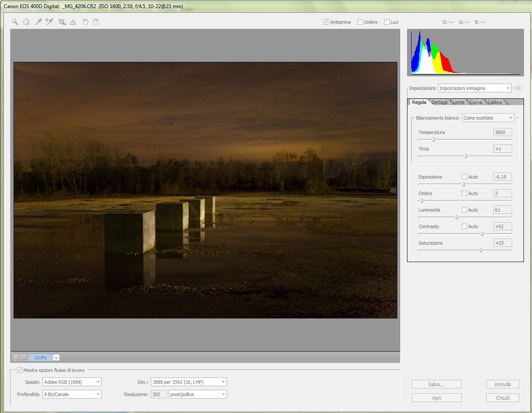Pick the White Balance eyedropper tool
This screenshot has width=532, height=413.
(x=39, y=22)
